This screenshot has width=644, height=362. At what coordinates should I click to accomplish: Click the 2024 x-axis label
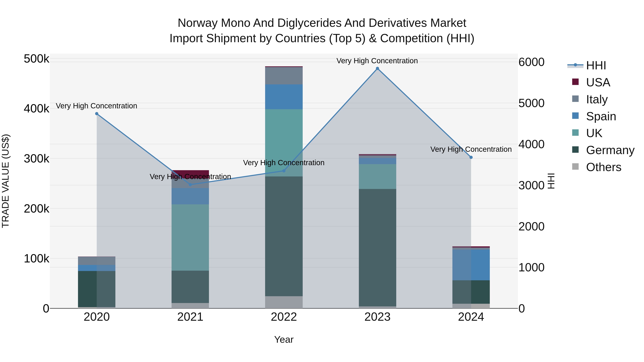471,317
